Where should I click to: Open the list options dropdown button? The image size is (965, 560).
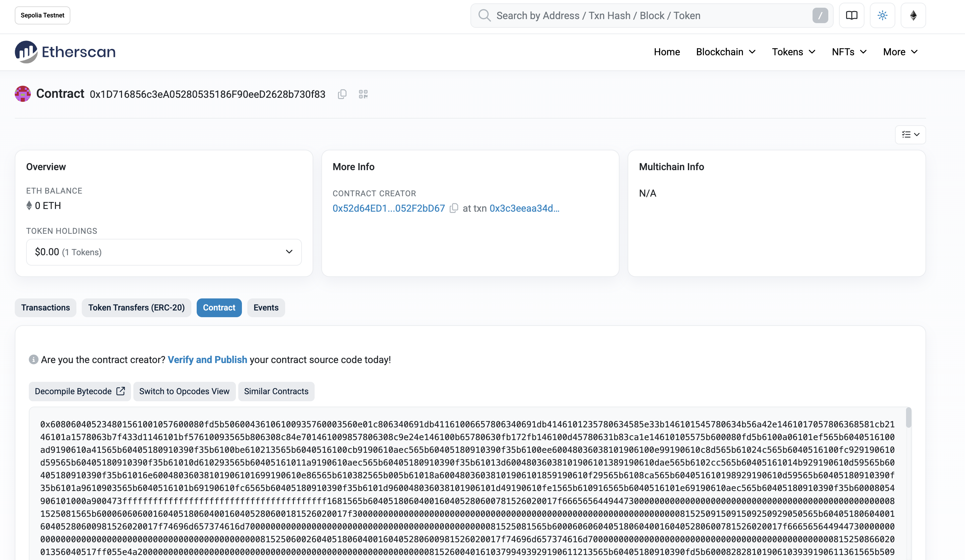pos(910,135)
